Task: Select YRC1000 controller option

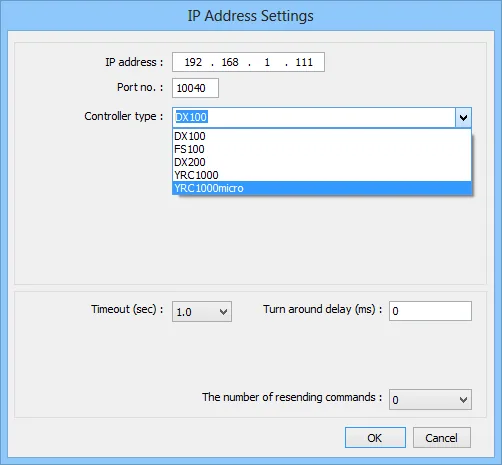Action: coord(322,175)
